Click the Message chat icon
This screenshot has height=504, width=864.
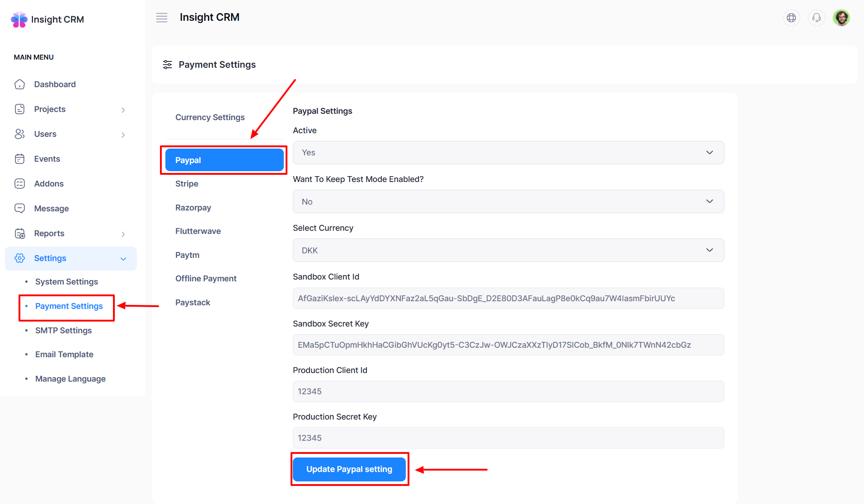[x=20, y=209]
